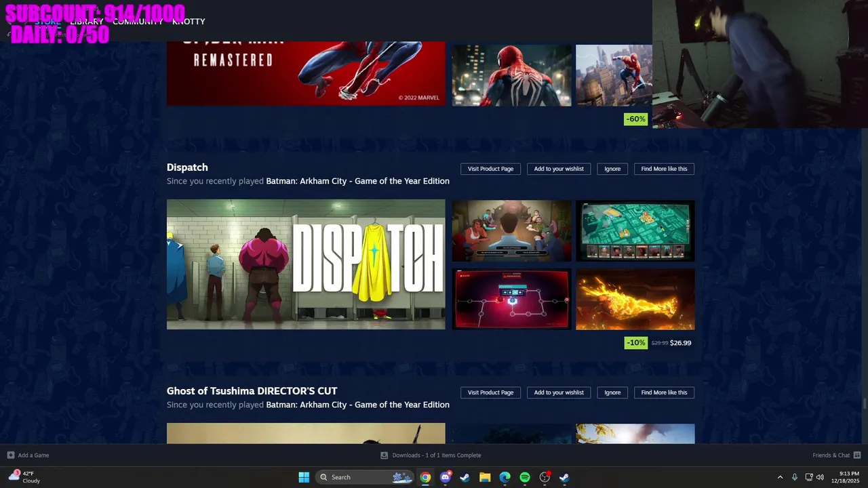
Task: Open Batman: Arkham City link under Dispatch
Action: (x=357, y=181)
